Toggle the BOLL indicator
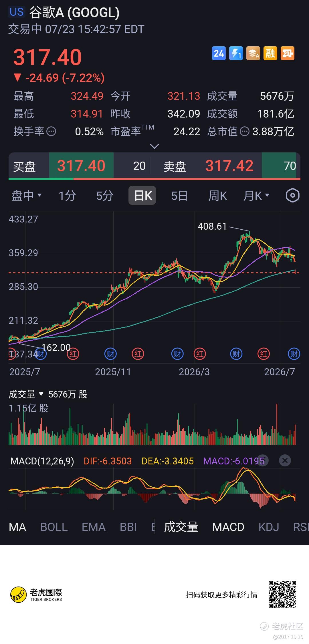309x644 pixels. coord(54,527)
